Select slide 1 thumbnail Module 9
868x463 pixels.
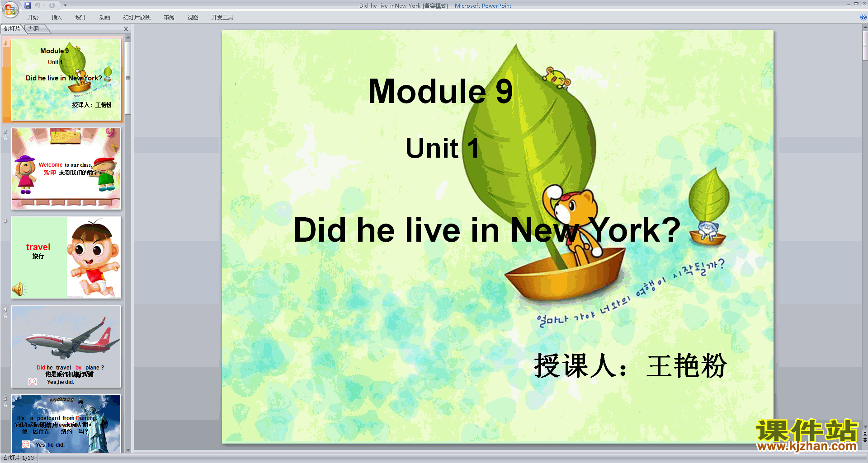[x=66, y=80]
